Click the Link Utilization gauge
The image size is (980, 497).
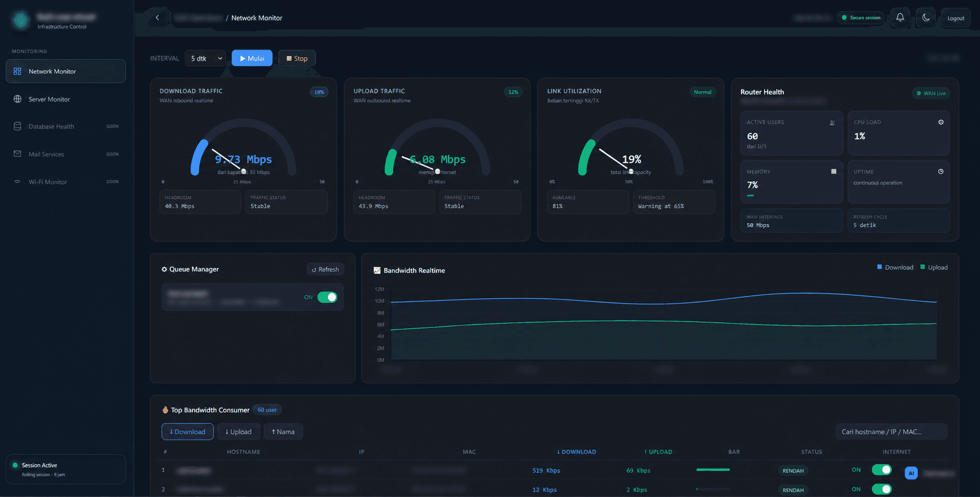point(631,148)
